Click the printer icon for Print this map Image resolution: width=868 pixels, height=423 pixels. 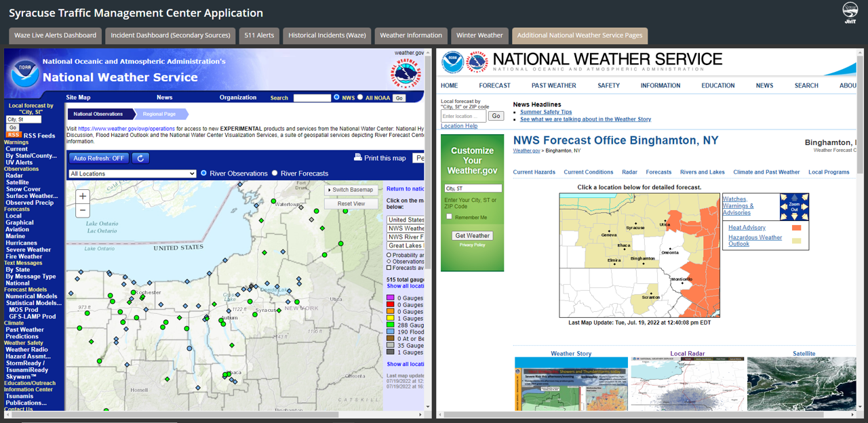[x=358, y=157]
